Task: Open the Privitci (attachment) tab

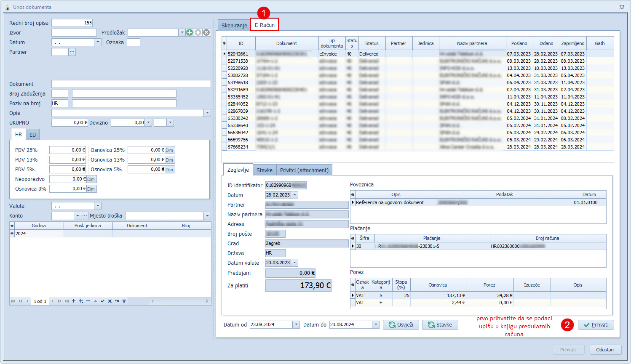Action: 304,170
